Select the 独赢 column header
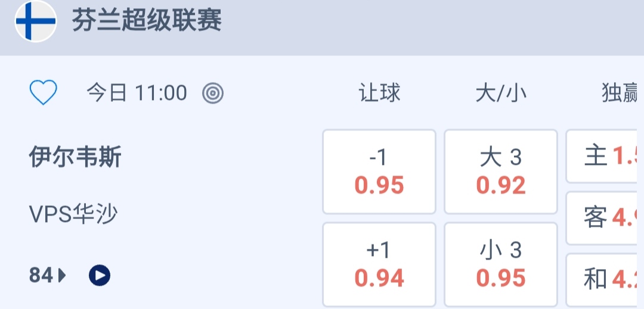 click(621, 93)
